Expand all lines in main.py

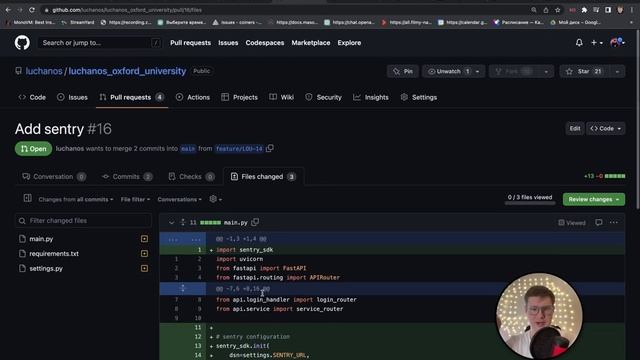[183, 222]
